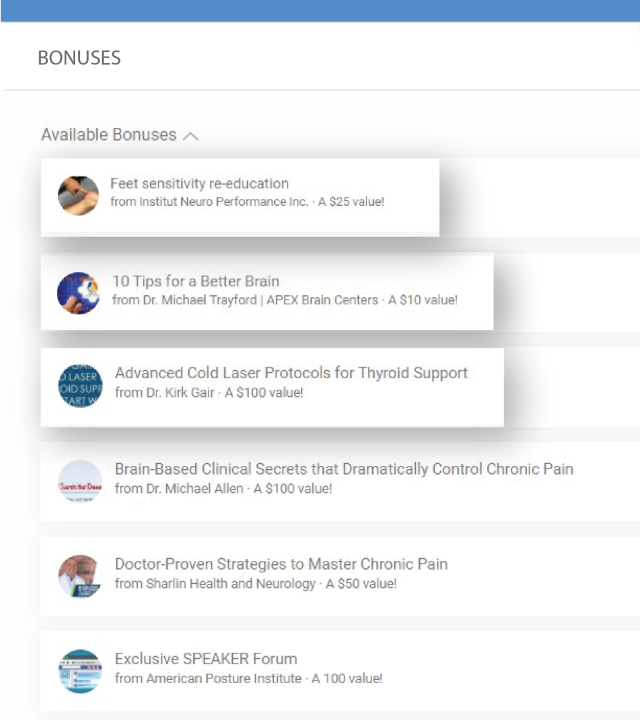Image resolution: width=640 pixels, height=720 pixels.
Task: Open Brain-Based Clinical Secrets chronic pain bonus
Action: point(344,469)
